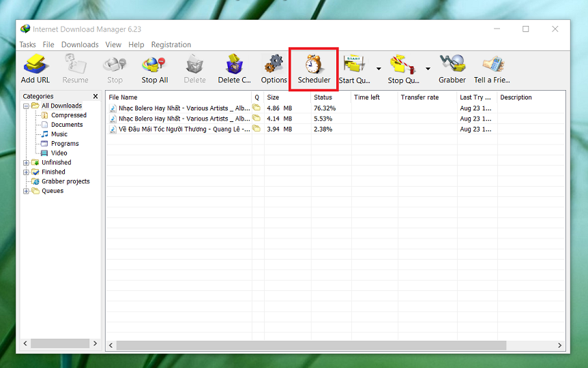
Task: Select the Compressed category
Action: (69, 115)
